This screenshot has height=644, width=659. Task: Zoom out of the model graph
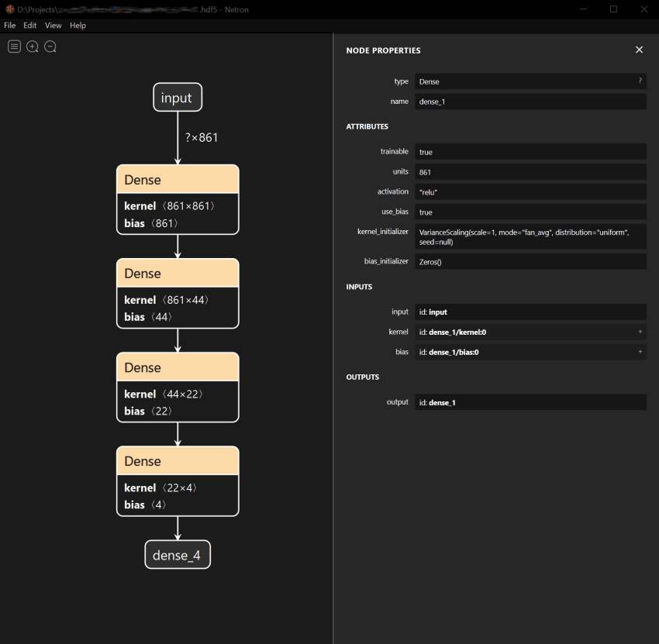click(50, 46)
